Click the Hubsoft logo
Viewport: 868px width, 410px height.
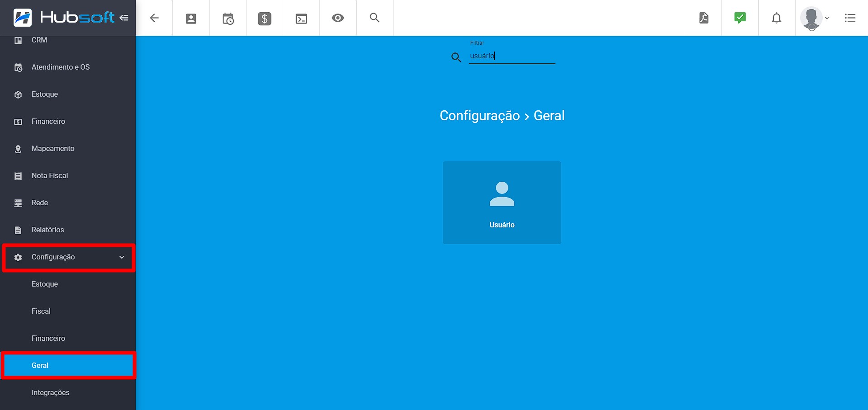pos(64,18)
